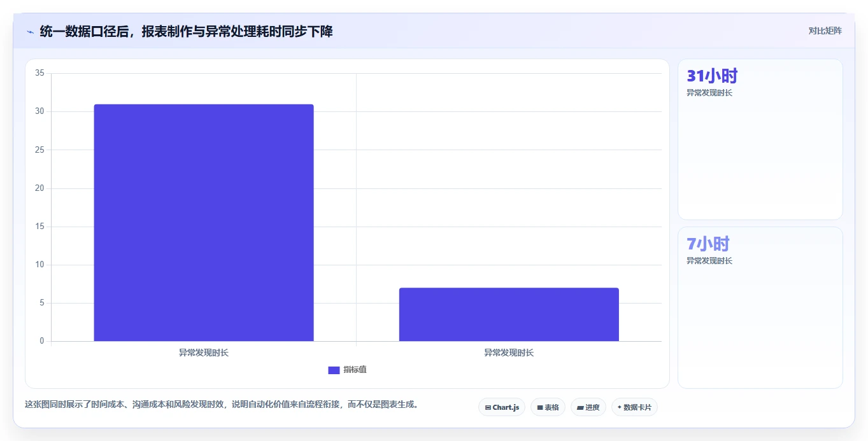
Task: Select the 数据卡片 tag chip
Action: [x=634, y=407]
